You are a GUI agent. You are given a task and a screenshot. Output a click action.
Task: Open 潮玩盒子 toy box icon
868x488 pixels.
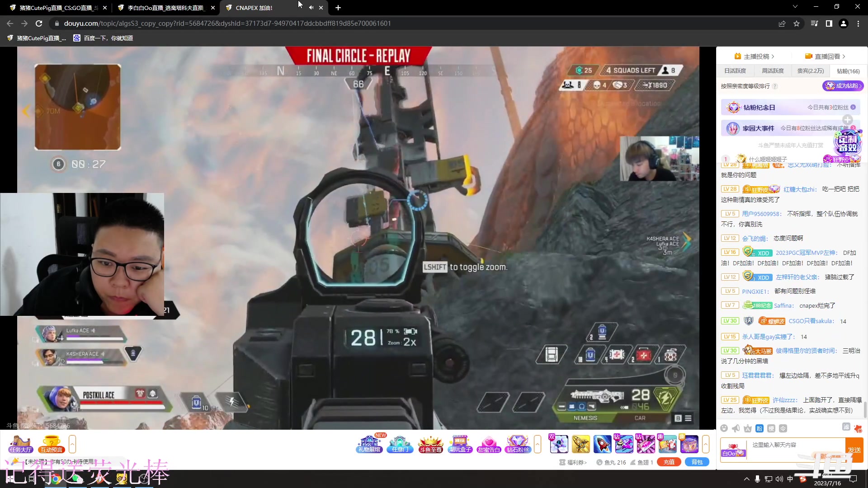[460, 444]
